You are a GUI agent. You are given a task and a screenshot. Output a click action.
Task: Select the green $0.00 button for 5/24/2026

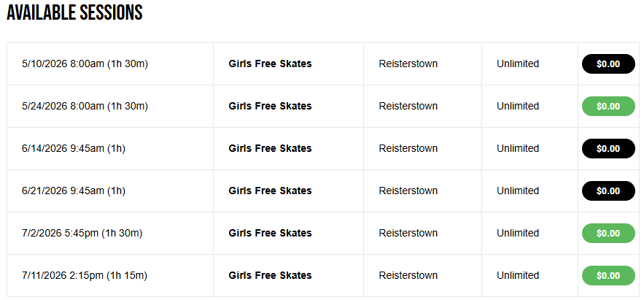608,107
